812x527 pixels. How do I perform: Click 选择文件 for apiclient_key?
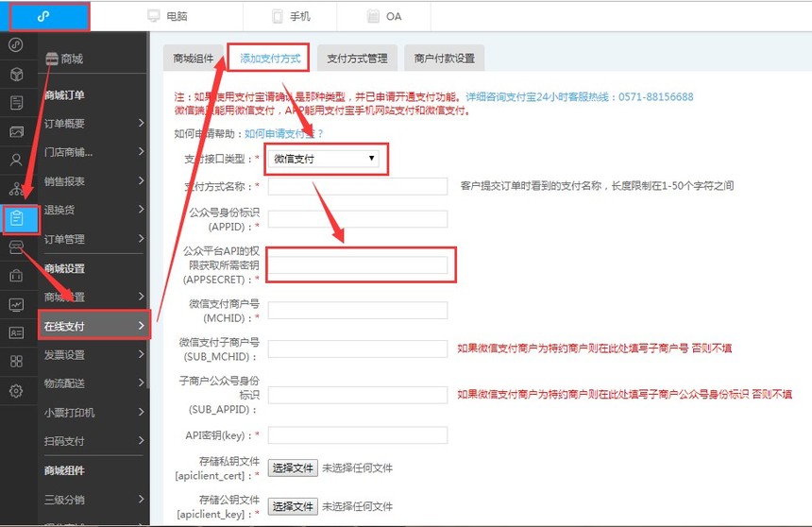(x=293, y=506)
